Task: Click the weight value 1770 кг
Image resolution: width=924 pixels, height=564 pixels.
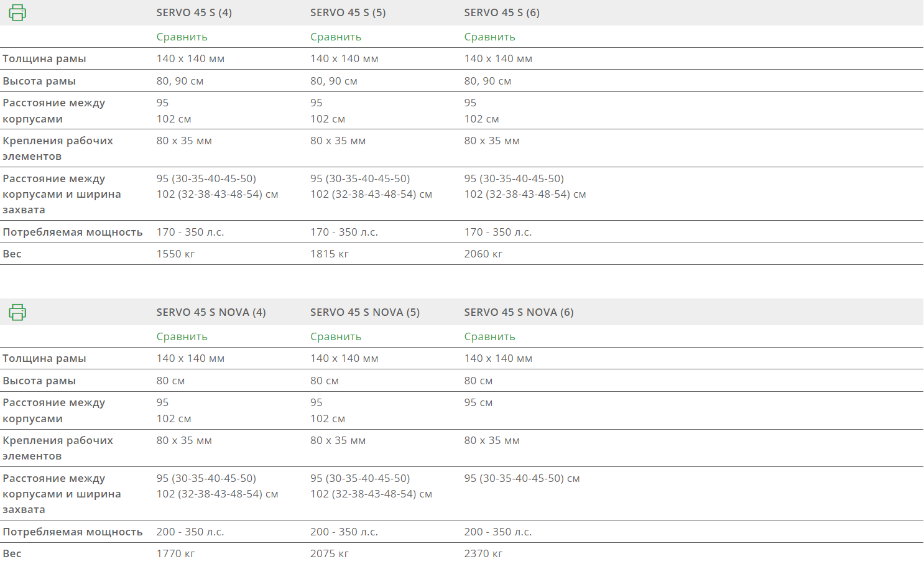Action: pyautogui.click(x=175, y=553)
